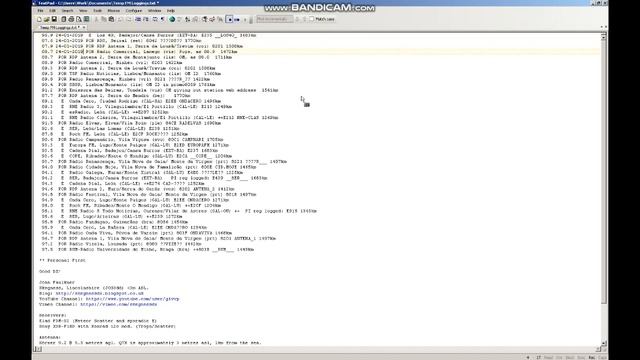This screenshot has height=360, width=640.
Task: Click the Record Macro toolbar icon
Action: coord(229,19)
